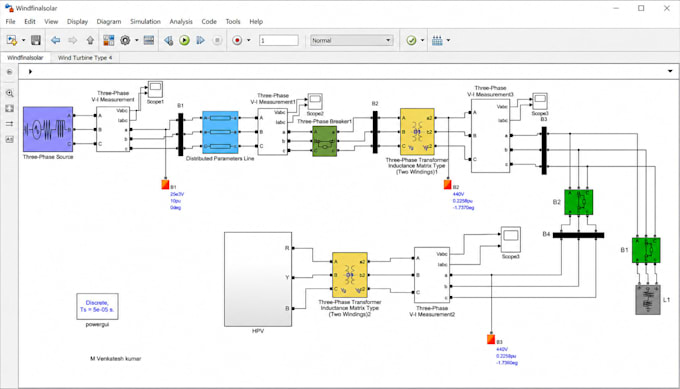Select the Three-Phase Transformer (Two Windings)2 block
Image resolution: width=680 pixels, height=389 pixels.
click(350, 275)
